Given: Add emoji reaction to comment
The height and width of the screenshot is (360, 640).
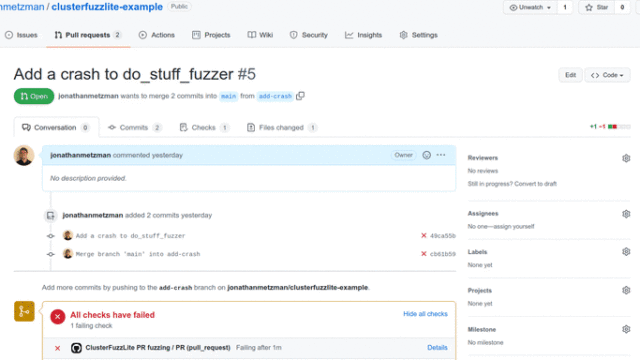Looking at the screenshot, I should click(x=427, y=155).
